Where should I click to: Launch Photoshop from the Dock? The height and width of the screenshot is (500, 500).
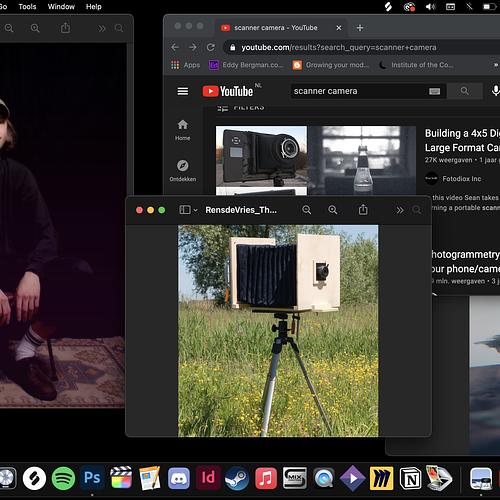92,478
